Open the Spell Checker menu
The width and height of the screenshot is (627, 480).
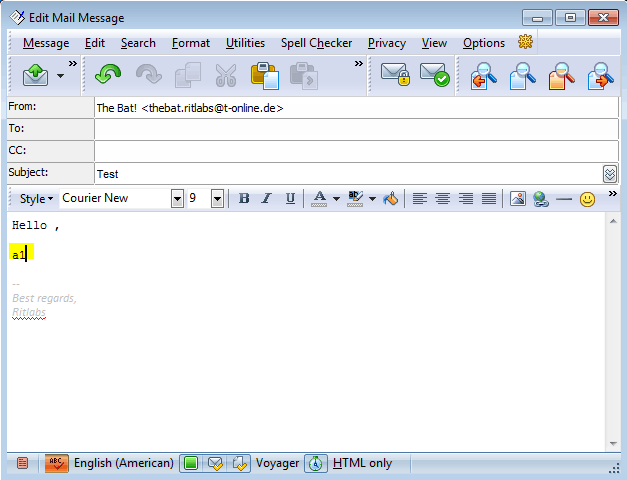pyautogui.click(x=316, y=43)
